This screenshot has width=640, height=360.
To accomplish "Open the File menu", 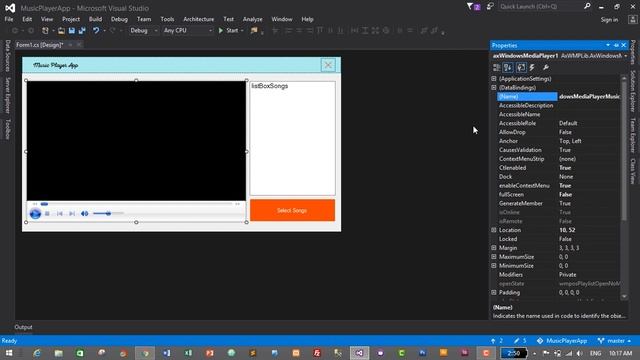I will coord(9,19).
